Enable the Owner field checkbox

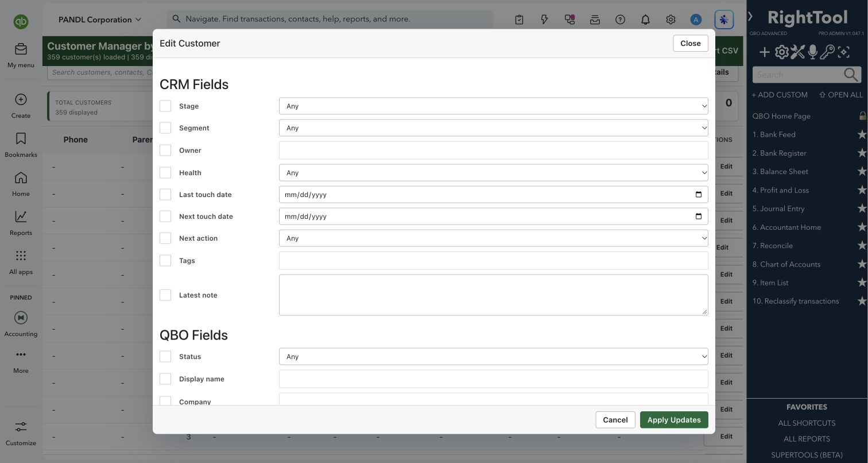click(x=165, y=151)
